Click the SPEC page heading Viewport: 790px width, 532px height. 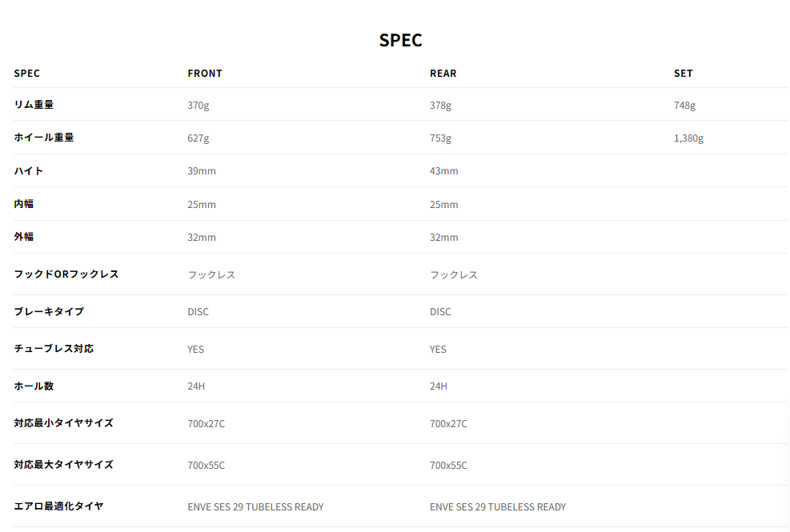(400, 40)
